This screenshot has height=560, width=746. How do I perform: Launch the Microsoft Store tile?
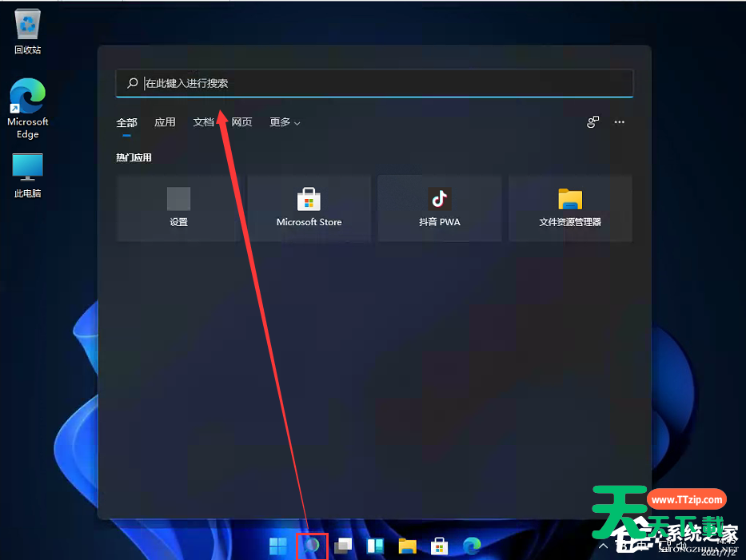309,209
